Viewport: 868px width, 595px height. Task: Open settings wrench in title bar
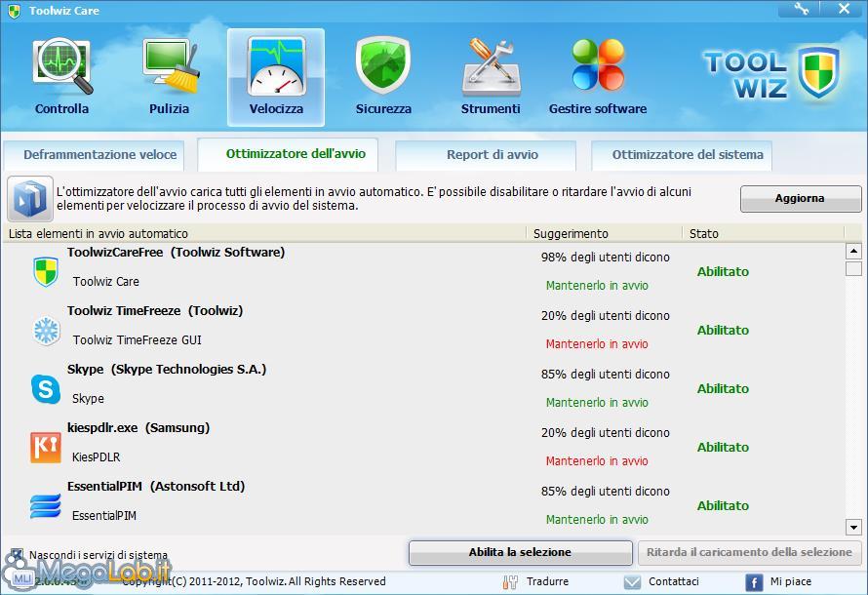pos(801,9)
